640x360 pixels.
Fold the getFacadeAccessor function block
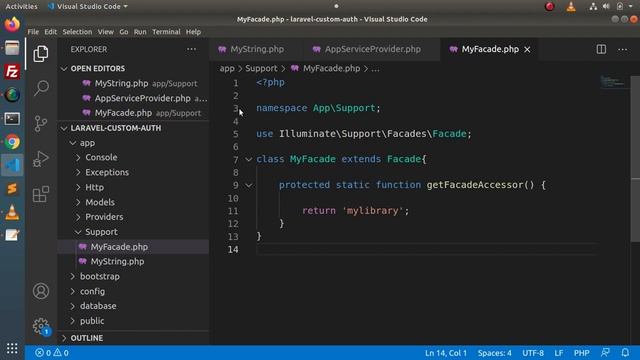tap(249, 185)
